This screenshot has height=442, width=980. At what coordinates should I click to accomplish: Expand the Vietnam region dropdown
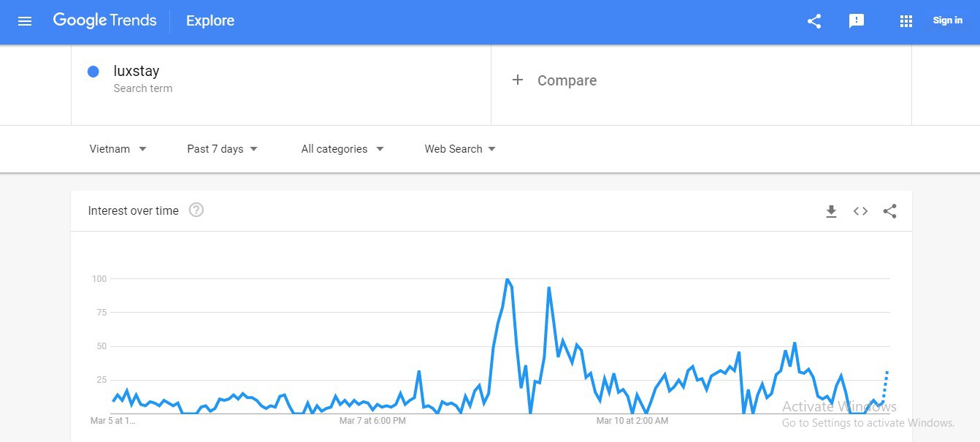(x=118, y=149)
